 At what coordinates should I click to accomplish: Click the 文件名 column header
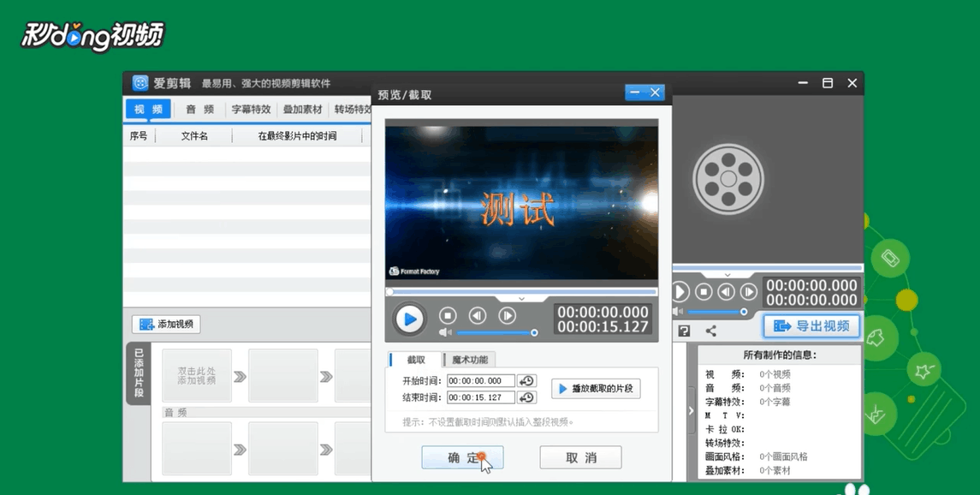click(194, 135)
